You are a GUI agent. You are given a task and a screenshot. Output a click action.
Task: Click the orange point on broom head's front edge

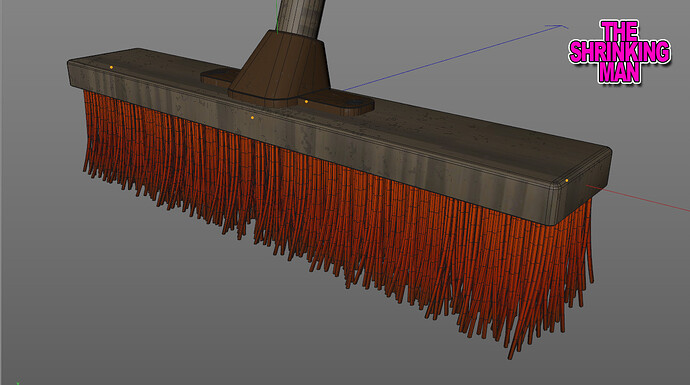coord(252,117)
